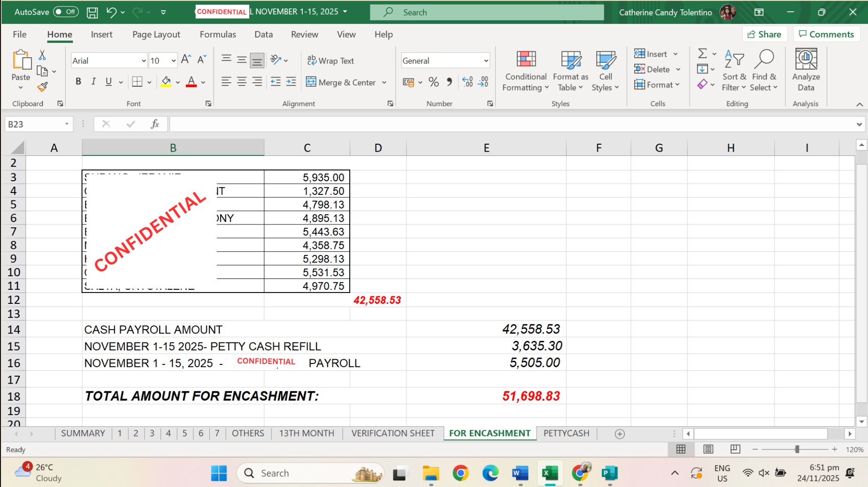The height and width of the screenshot is (487, 868).
Task: Click the Increase Decimal icon
Action: [x=467, y=82]
